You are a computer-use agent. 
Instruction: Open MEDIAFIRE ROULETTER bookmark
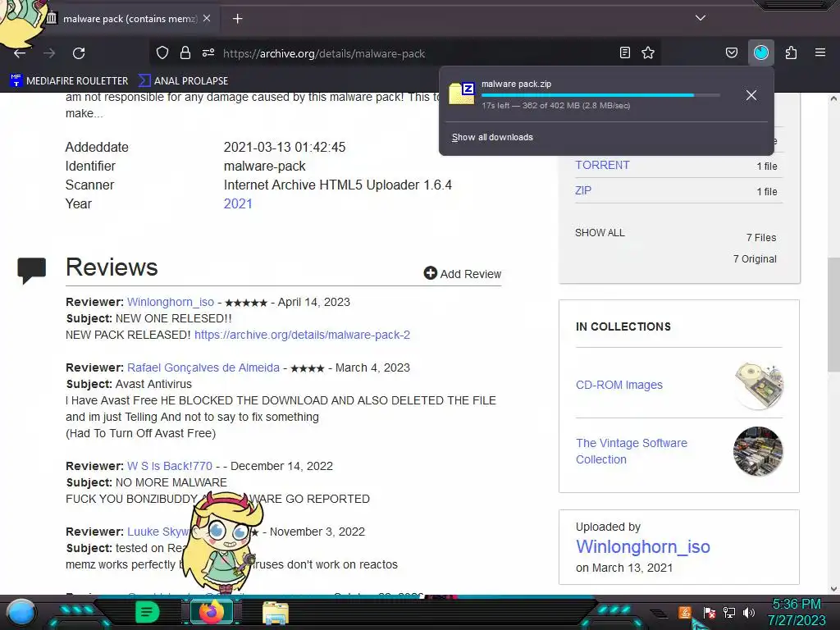[69, 81]
